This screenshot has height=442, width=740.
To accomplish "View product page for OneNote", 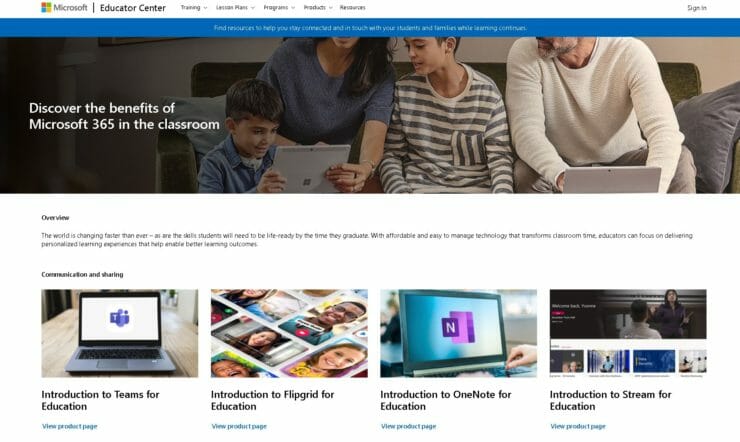I will [x=408, y=426].
